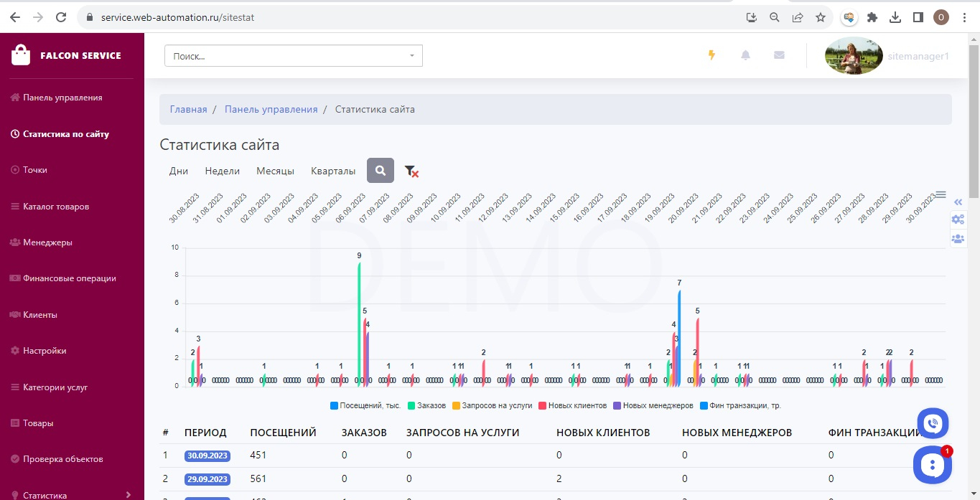Select the 'Запросов на услуги' orange legend swatch
The width and height of the screenshot is (980, 500).
[456, 406]
